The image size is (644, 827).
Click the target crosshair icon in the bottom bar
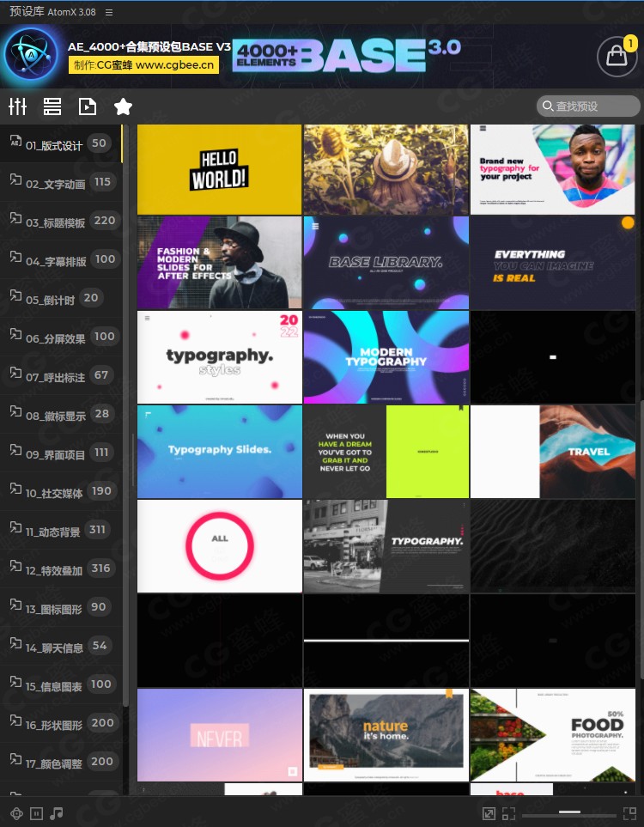(16, 813)
